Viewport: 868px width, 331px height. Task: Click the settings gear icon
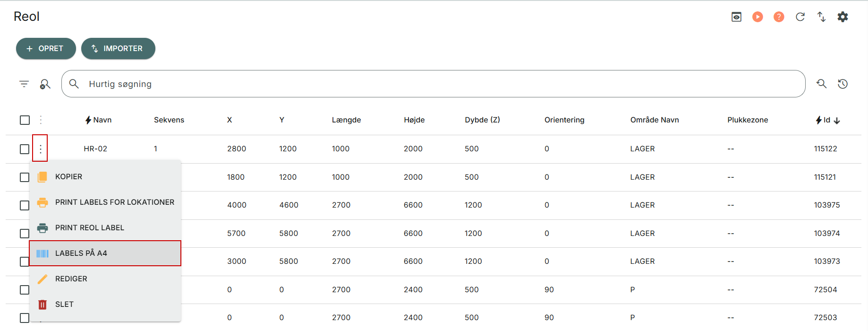coord(842,17)
